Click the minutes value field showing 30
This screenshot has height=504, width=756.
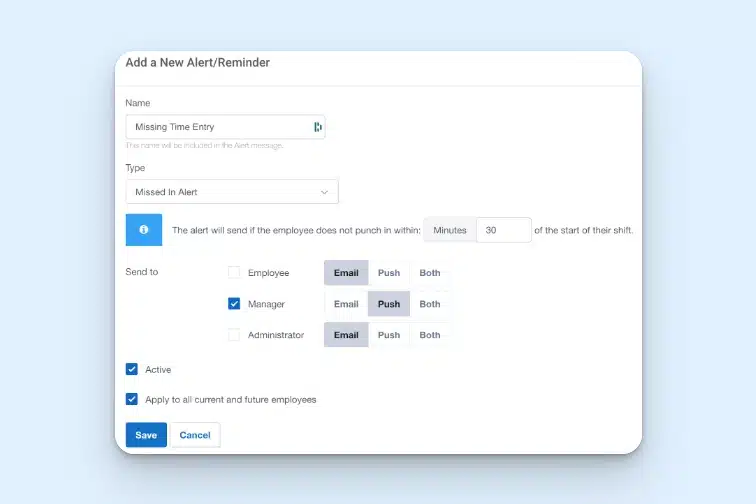point(503,230)
